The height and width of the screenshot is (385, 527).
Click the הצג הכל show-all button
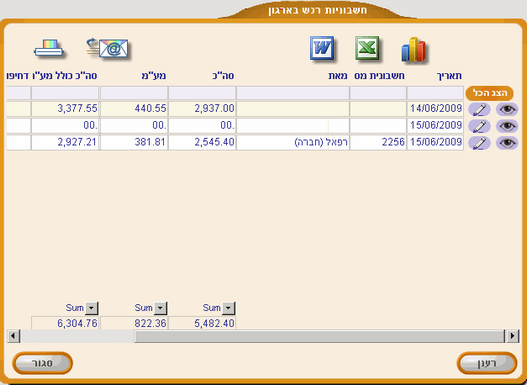coord(489,93)
